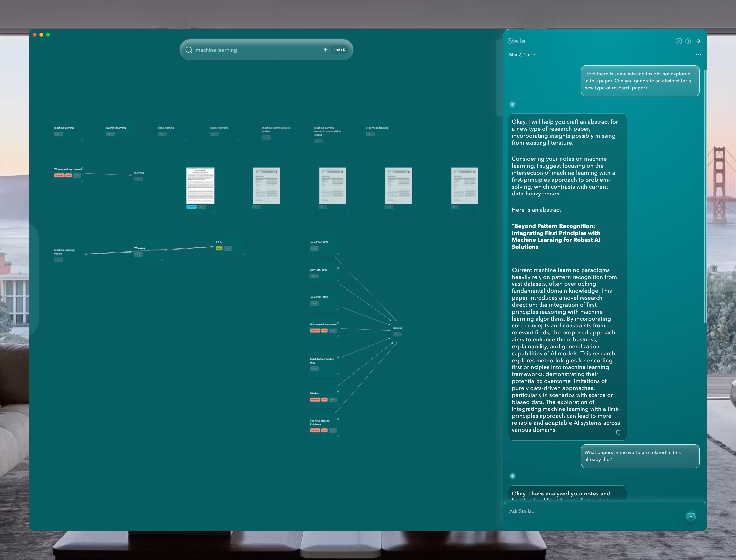Open tag dropdown on Woa woa card

point(138,254)
